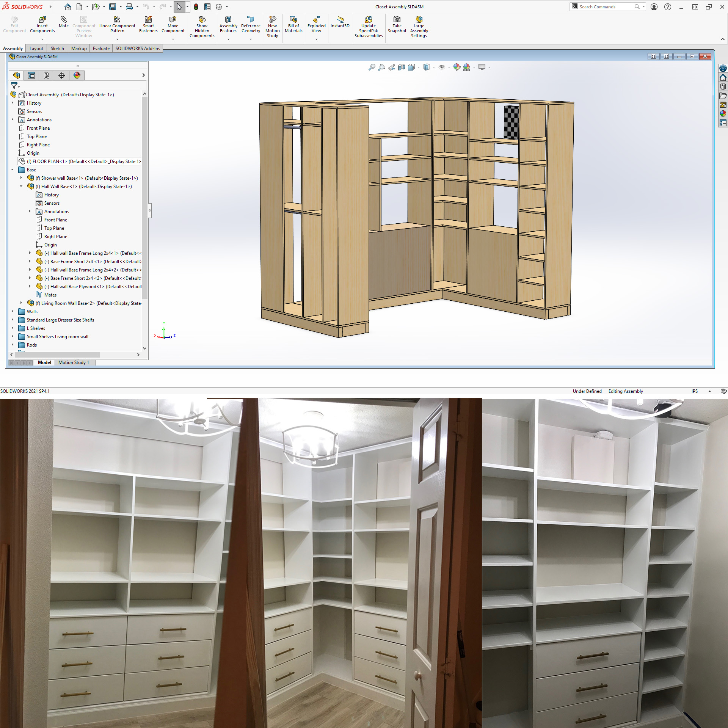Save the assembly with the disk icon
Image resolution: width=728 pixels, height=728 pixels.
113,7
